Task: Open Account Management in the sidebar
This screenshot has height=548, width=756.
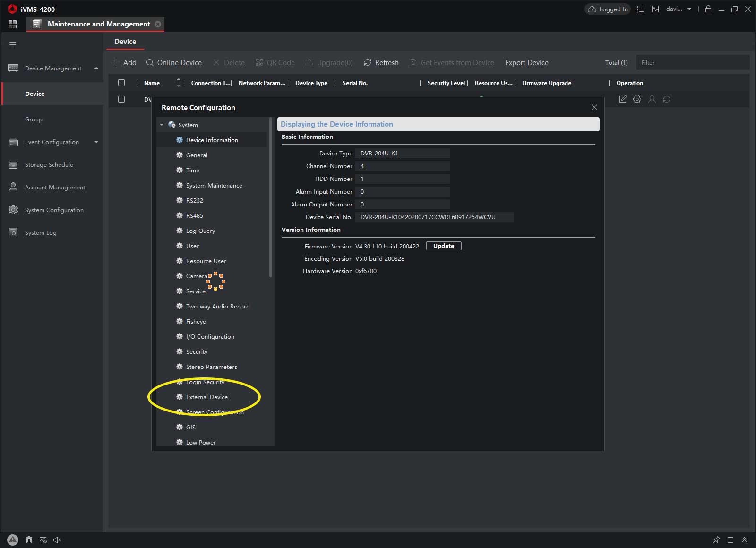Action: 55,187
